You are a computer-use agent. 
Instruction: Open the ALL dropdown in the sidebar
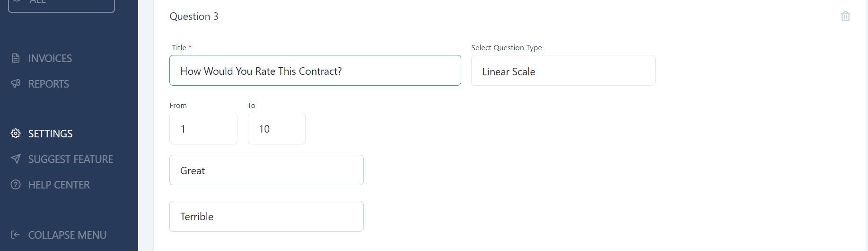61,4
